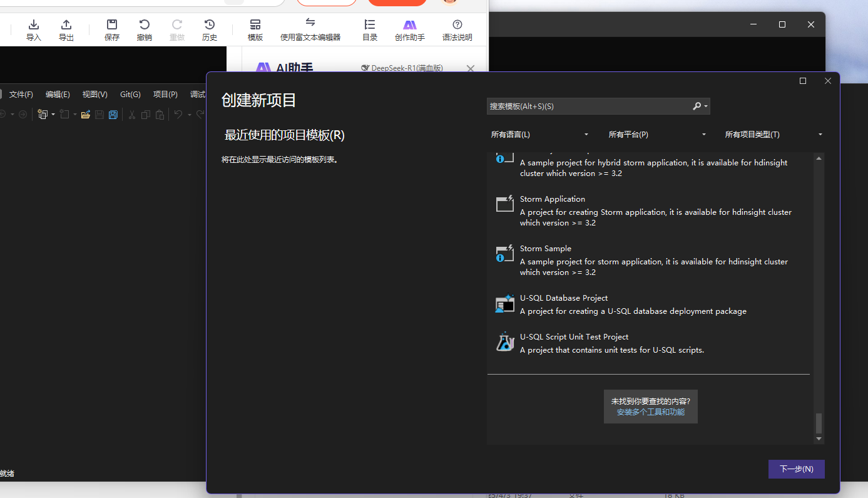Open the Git(G) menu
Image resolution: width=868 pixels, height=498 pixels.
[x=130, y=94]
